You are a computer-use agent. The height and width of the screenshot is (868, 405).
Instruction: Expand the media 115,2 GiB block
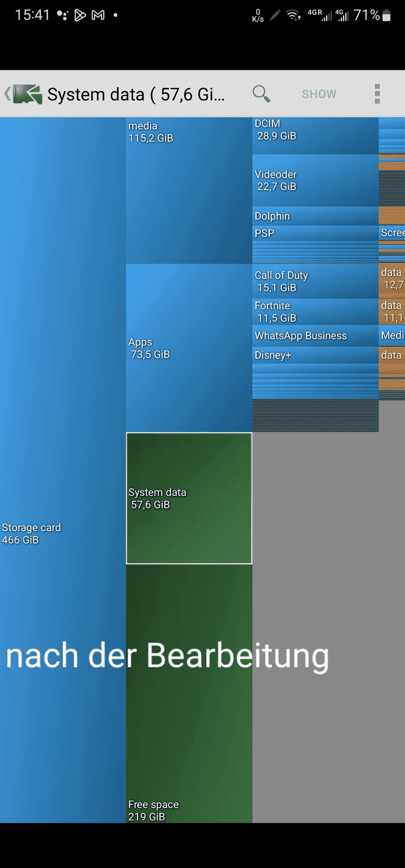(189, 190)
